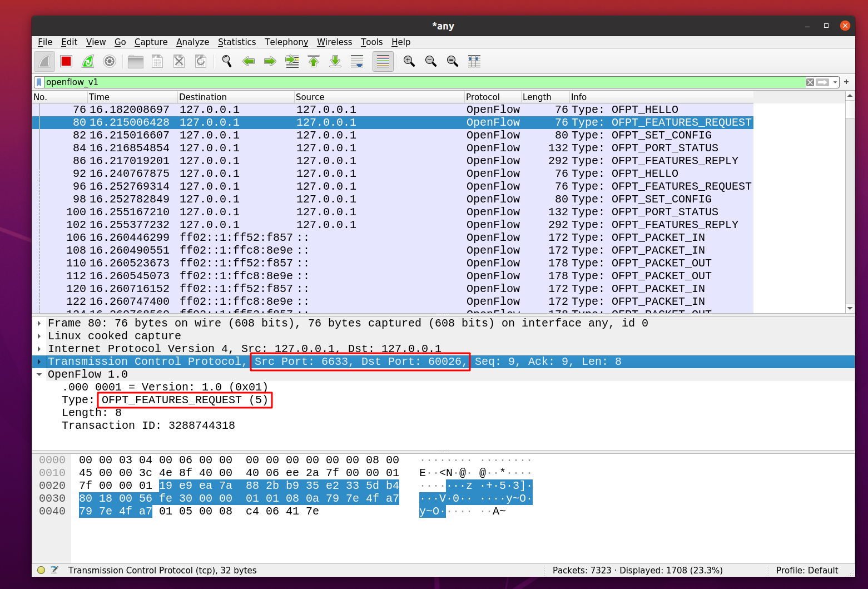Stop the running packet capture

tap(66, 61)
